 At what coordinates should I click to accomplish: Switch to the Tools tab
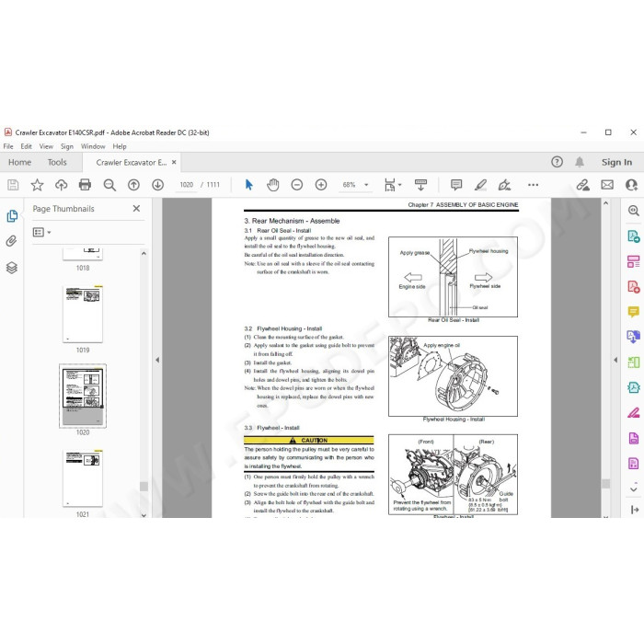tap(57, 162)
